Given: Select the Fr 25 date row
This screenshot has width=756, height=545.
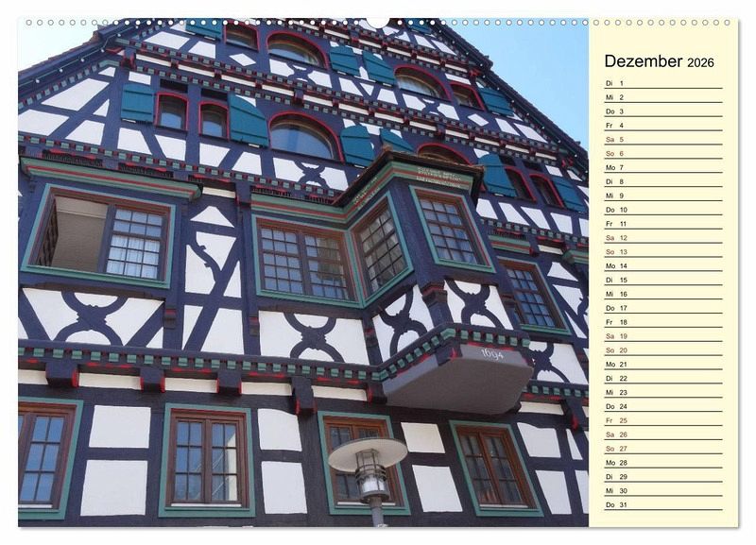Looking at the screenshot, I should coord(663,420).
